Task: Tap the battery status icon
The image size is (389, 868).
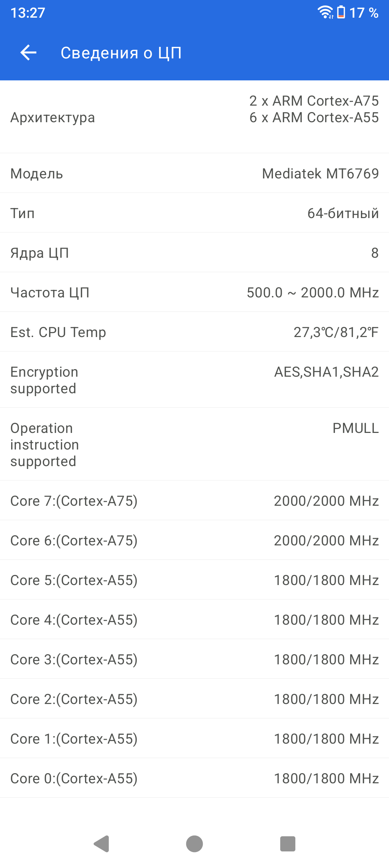Action: pos(341,13)
